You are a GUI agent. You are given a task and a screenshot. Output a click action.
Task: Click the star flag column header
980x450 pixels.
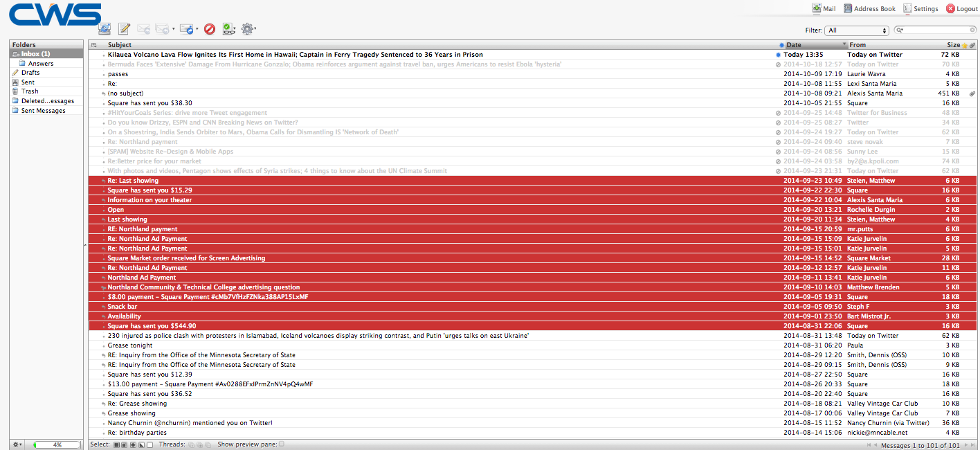point(965,45)
